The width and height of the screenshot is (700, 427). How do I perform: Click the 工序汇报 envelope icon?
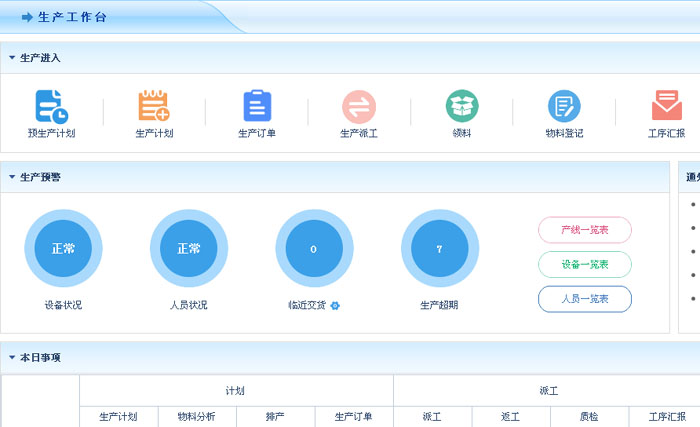click(666, 106)
